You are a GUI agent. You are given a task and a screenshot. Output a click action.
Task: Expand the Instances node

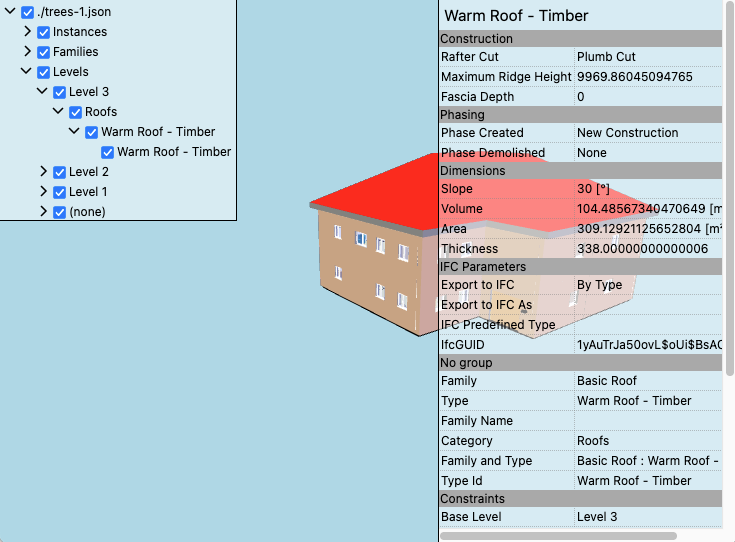[x=27, y=31]
